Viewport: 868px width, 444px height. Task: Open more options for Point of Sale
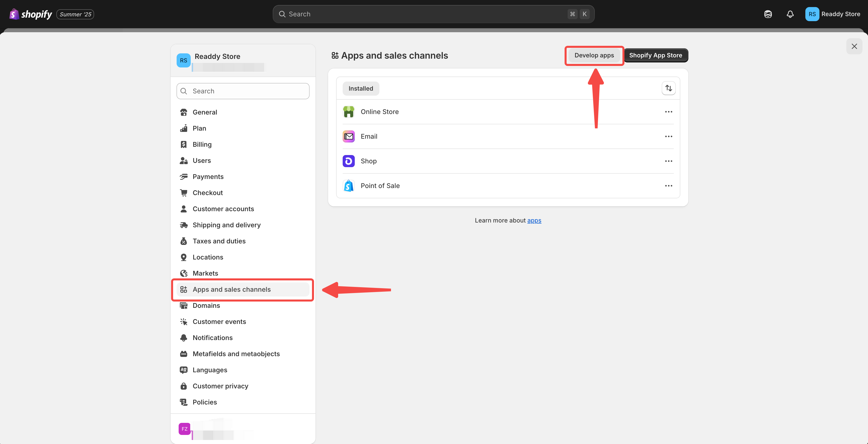tap(668, 186)
